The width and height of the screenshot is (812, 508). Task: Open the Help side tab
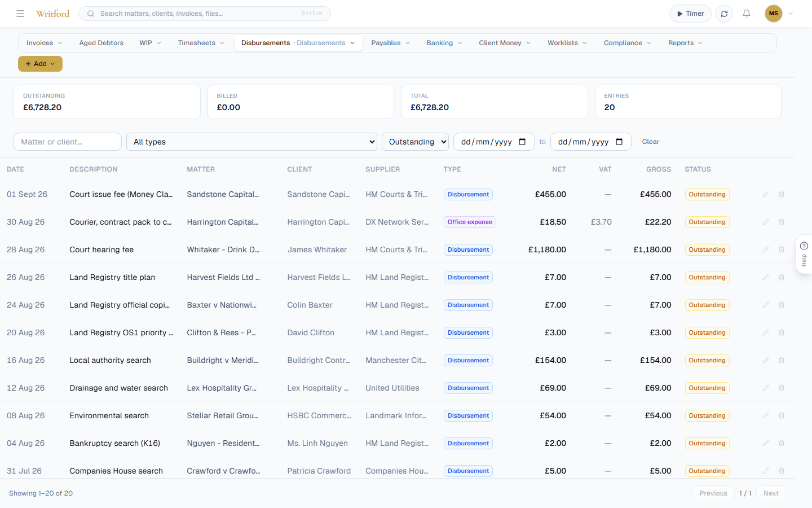(804, 254)
